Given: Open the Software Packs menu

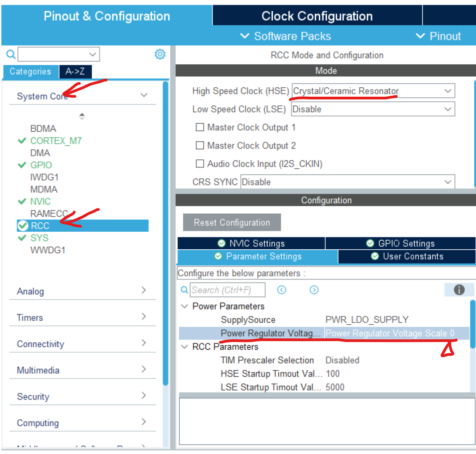Looking at the screenshot, I should tap(286, 36).
